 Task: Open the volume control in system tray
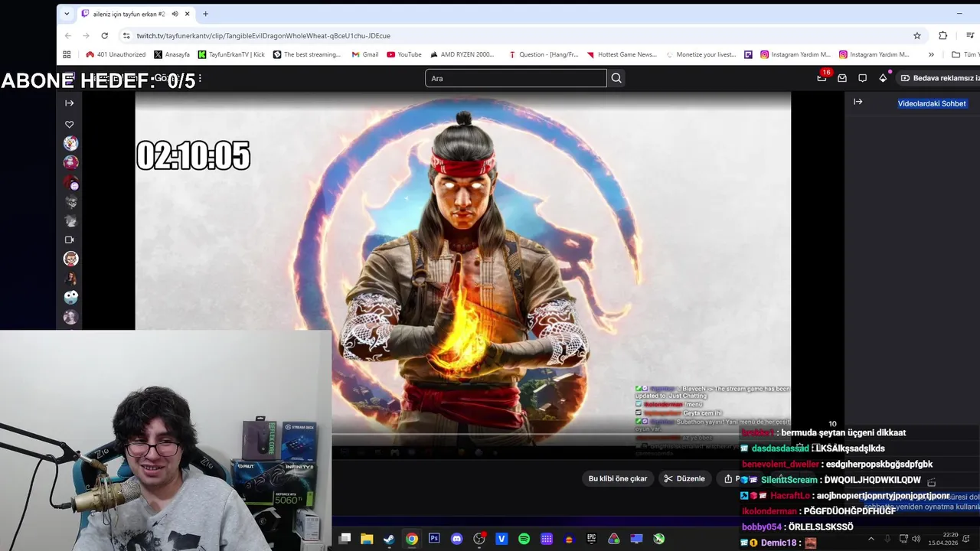pyautogui.click(x=916, y=539)
